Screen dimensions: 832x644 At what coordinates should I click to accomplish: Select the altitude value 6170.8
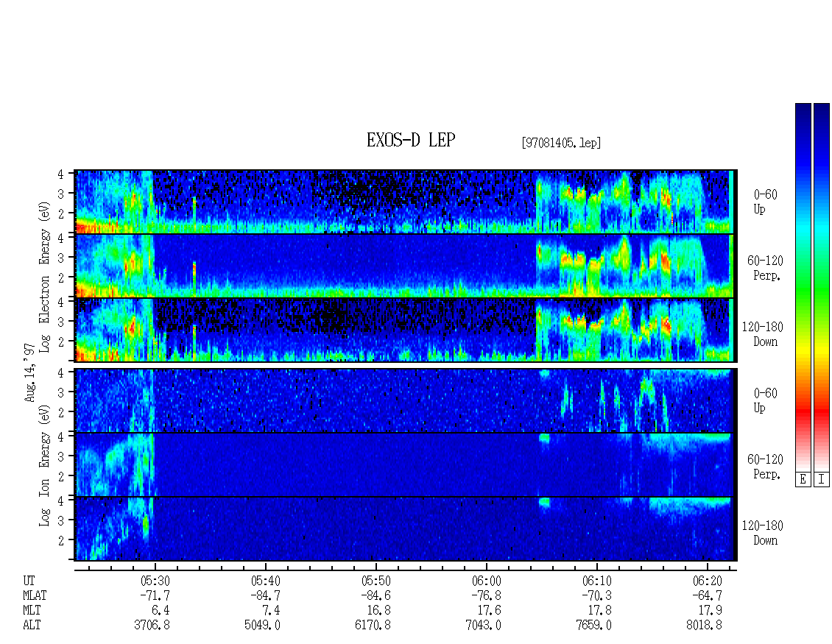[373, 626]
